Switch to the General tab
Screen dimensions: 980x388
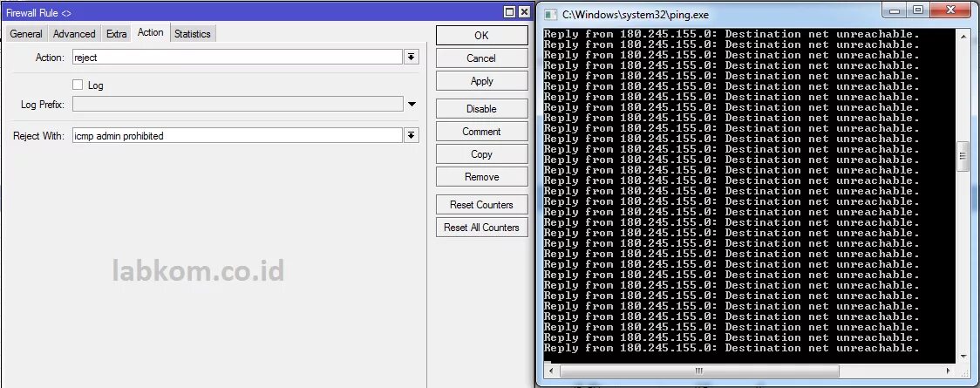coord(26,34)
